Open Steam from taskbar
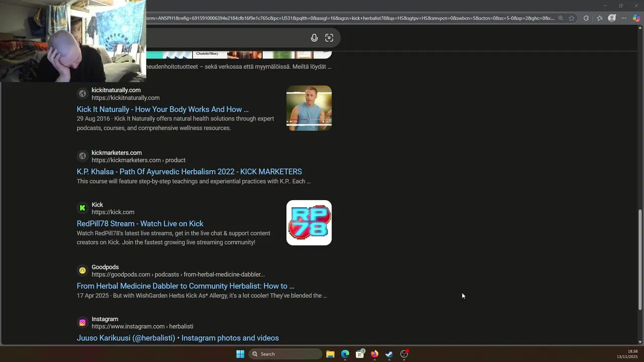Screen dimensions: 644x362 click(x=389, y=354)
